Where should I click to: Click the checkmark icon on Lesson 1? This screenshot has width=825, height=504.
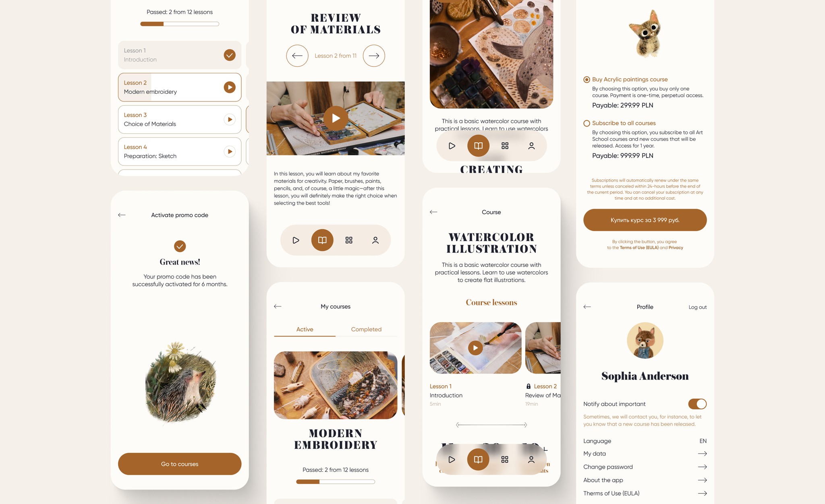point(229,55)
